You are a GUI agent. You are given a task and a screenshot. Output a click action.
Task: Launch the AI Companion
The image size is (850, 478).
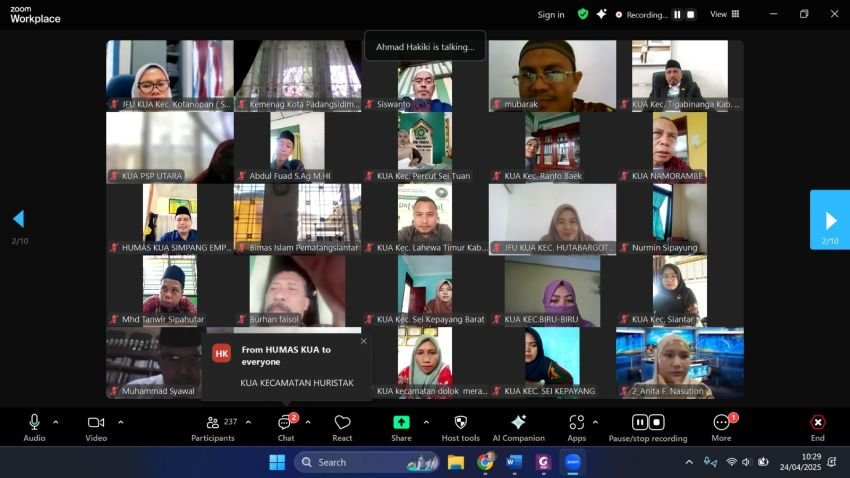[x=518, y=423]
